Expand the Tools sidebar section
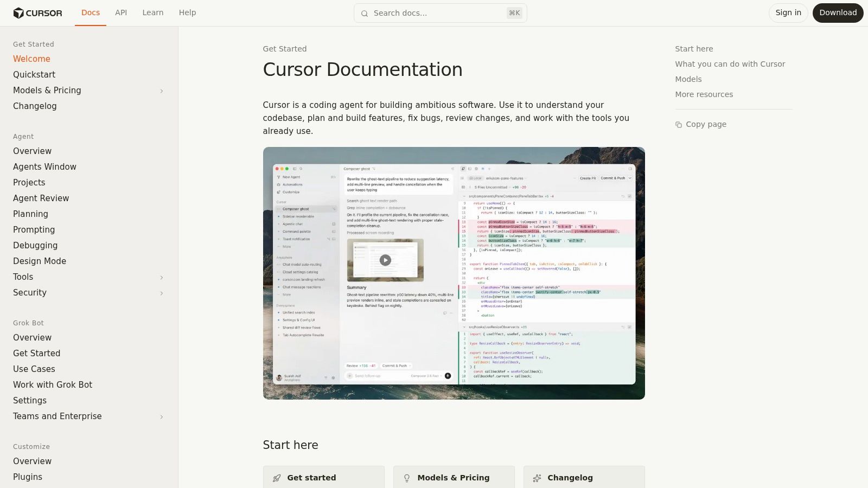This screenshot has width=868, height=488. (x=162, y=278)
